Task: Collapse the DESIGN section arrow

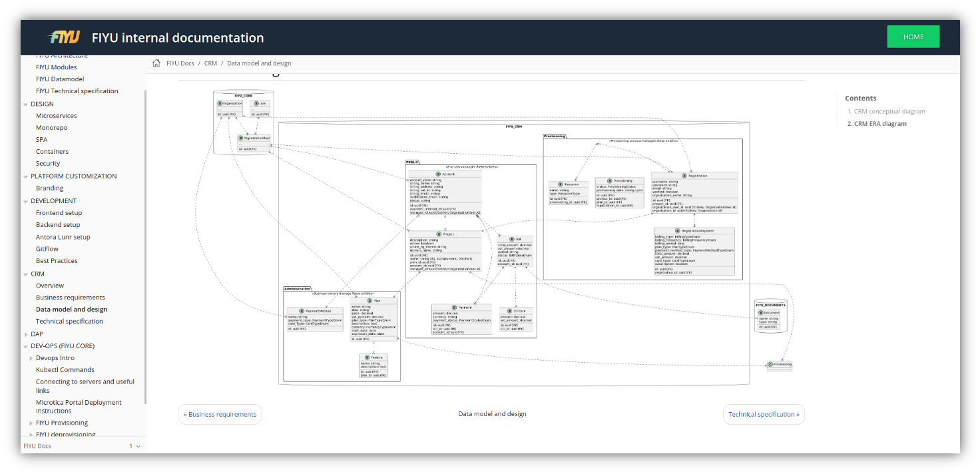Action: [x=26, y=105]
